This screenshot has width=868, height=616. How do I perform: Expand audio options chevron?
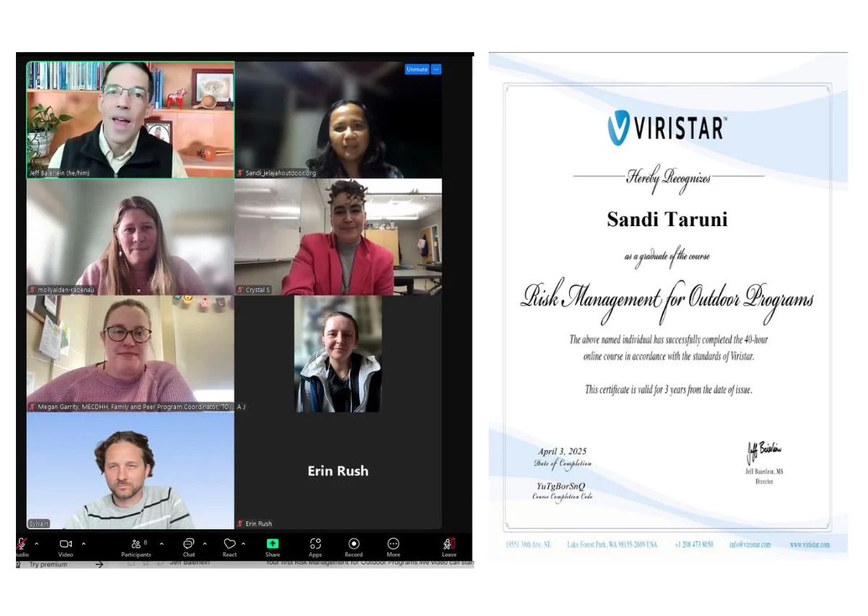(36, 544)
